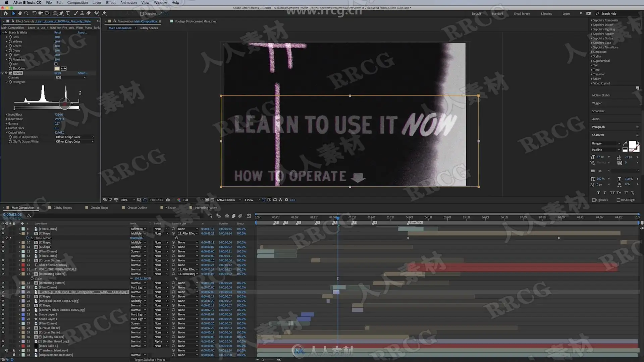Viewport: 644px width, 362px height.
Task: Toggle the Tint checkbox in Black & White
Action: [56, 64]
